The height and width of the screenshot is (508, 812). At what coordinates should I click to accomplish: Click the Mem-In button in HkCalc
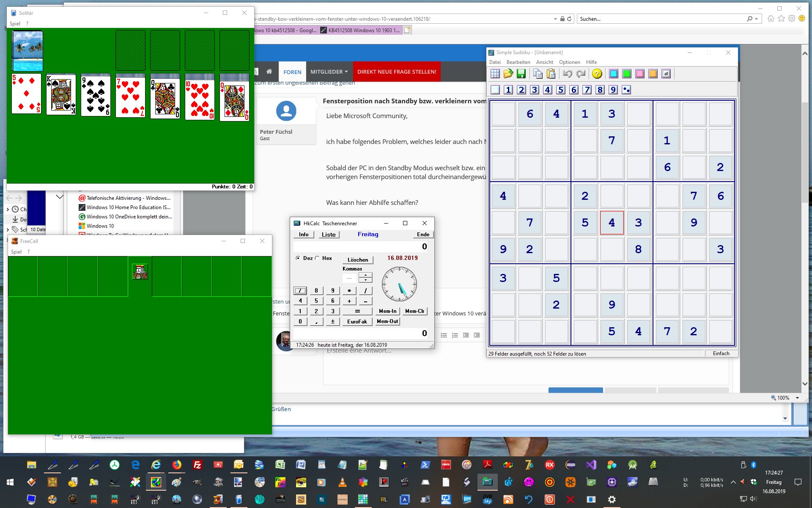tap(387, 311)
